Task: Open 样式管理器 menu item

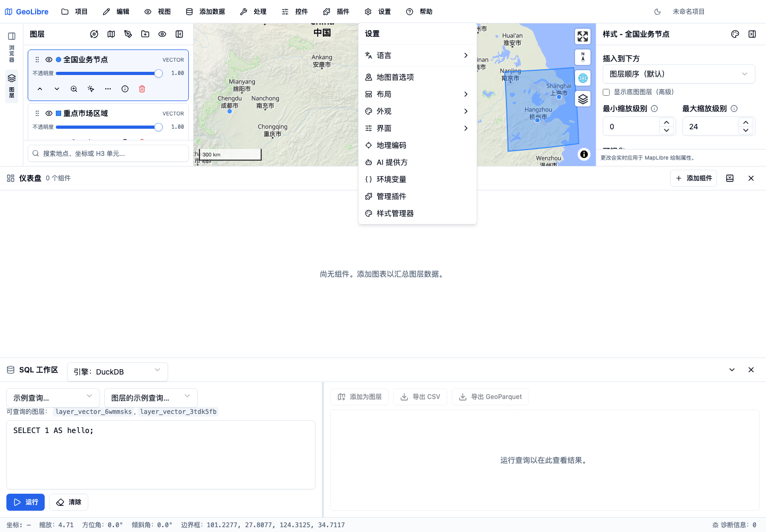Action: [417, 213]
